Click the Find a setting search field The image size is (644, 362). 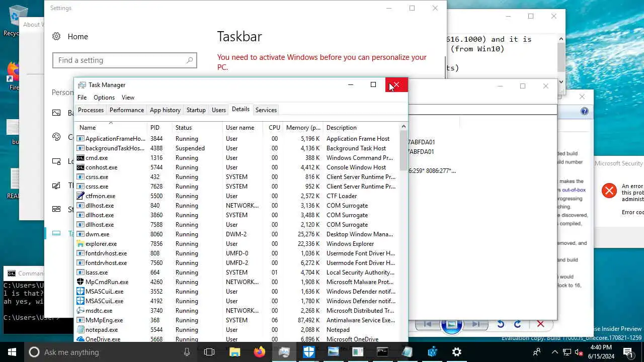click(x=125, y=60)
